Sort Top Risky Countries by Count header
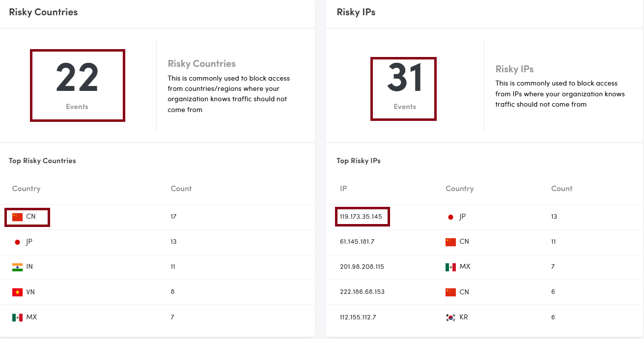 pos(181,189)
